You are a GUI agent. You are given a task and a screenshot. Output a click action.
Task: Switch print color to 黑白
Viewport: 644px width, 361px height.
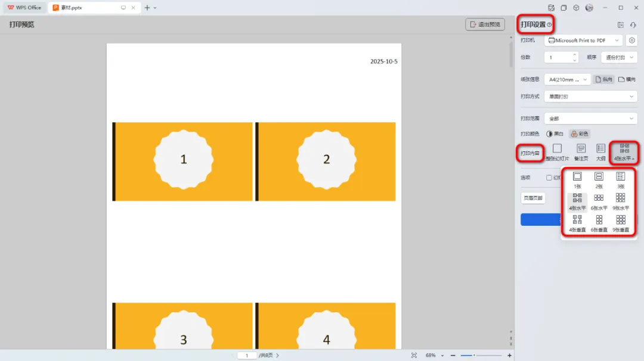point(555,133)
